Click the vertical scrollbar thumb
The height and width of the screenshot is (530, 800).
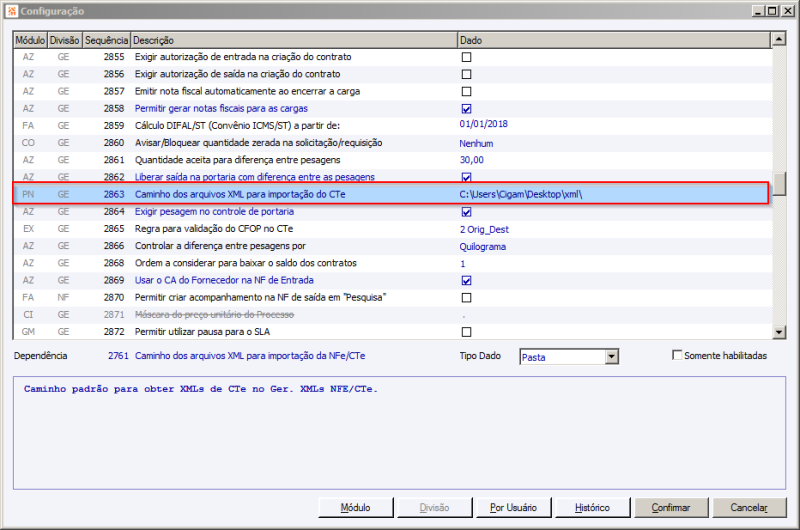click(x=779, y=184)
